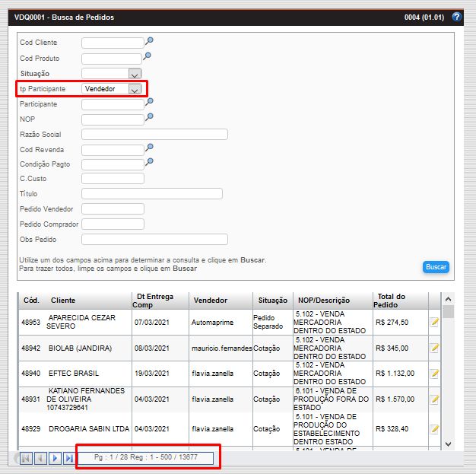Open the Cod Revenda lookup magnifier

(150, 148)
